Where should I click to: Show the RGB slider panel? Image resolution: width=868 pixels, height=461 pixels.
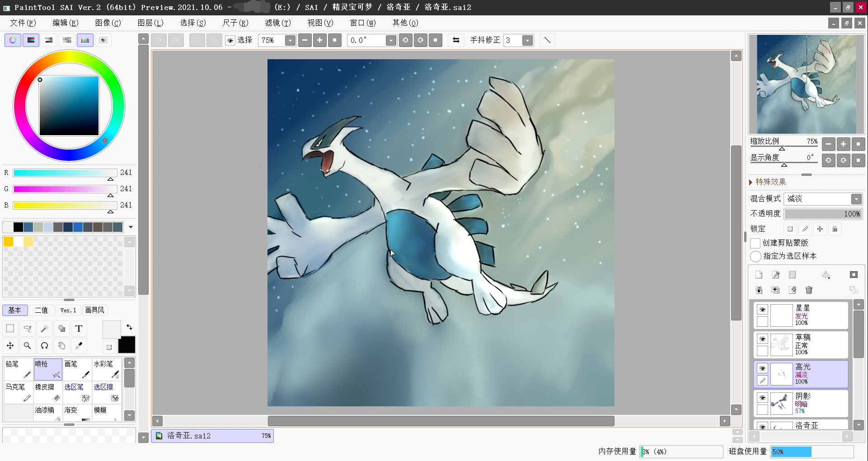(x=31, y=40)
